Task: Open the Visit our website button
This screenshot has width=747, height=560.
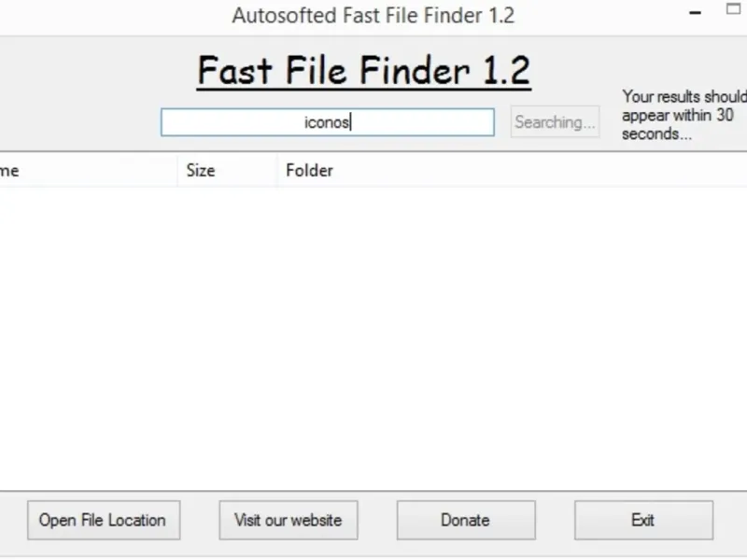Action: [288, 520]
